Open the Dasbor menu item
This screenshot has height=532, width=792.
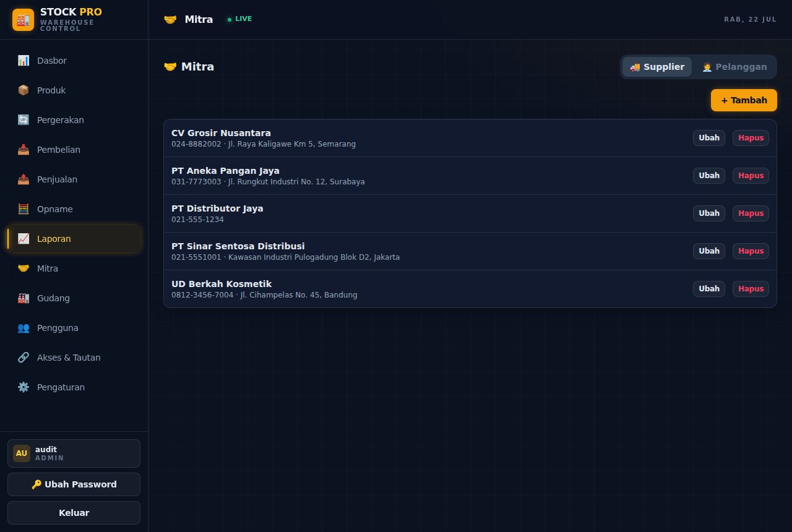(x=74, y=61)
